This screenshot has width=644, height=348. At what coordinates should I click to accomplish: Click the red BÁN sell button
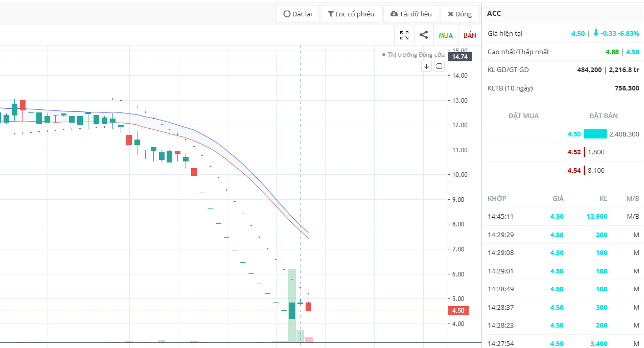tap(470, 35)
